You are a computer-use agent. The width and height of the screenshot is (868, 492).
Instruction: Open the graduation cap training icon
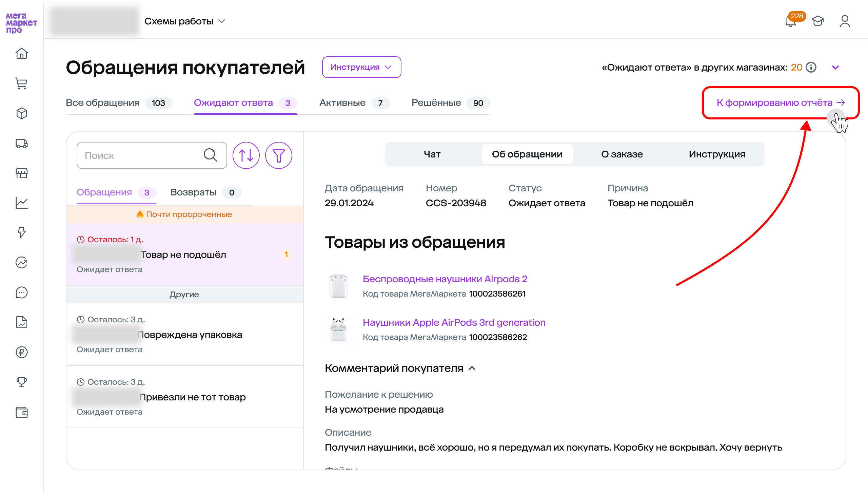click(x=818, y=21)
